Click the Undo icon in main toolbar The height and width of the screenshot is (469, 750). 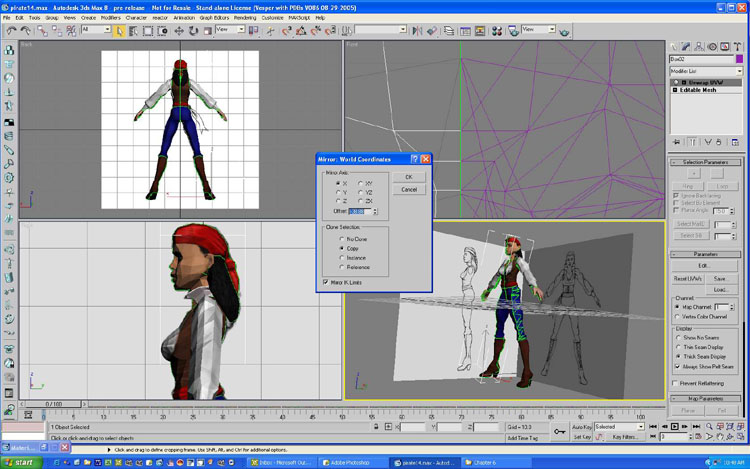pos(11,31)
